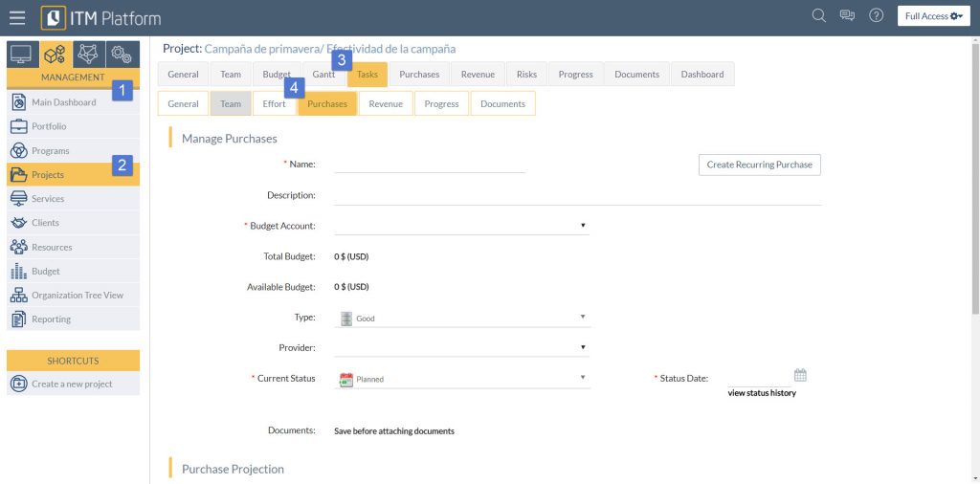Click the Name input field

click(x=430, y=165)
